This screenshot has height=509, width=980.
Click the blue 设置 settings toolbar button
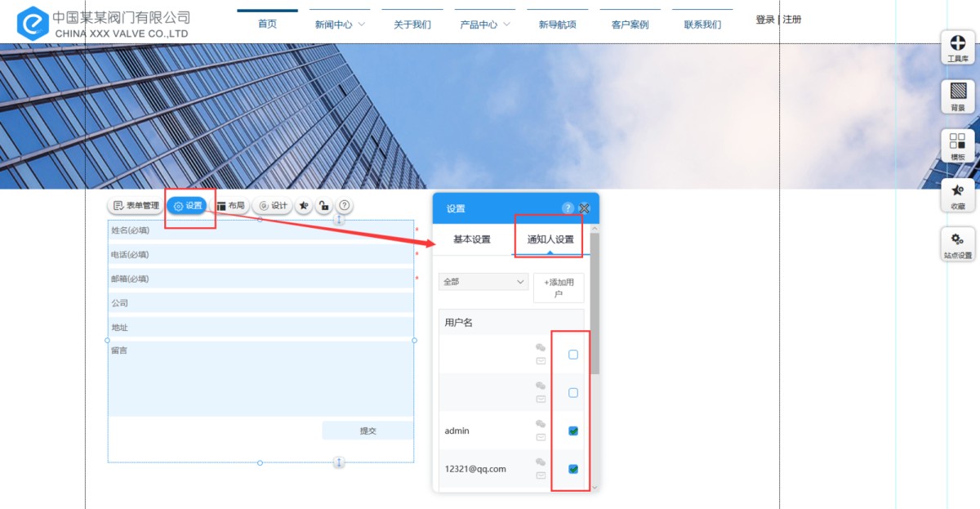[187, 206]
